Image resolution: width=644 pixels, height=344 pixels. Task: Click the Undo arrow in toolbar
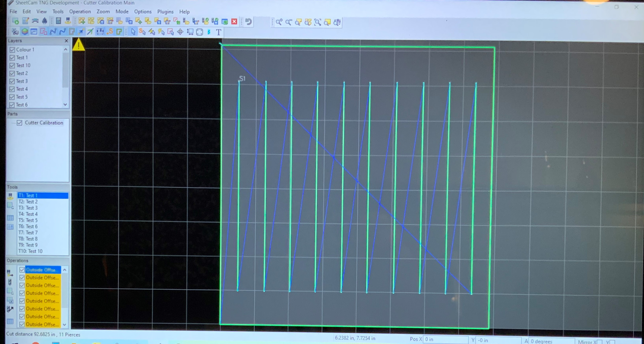point(248,22)
